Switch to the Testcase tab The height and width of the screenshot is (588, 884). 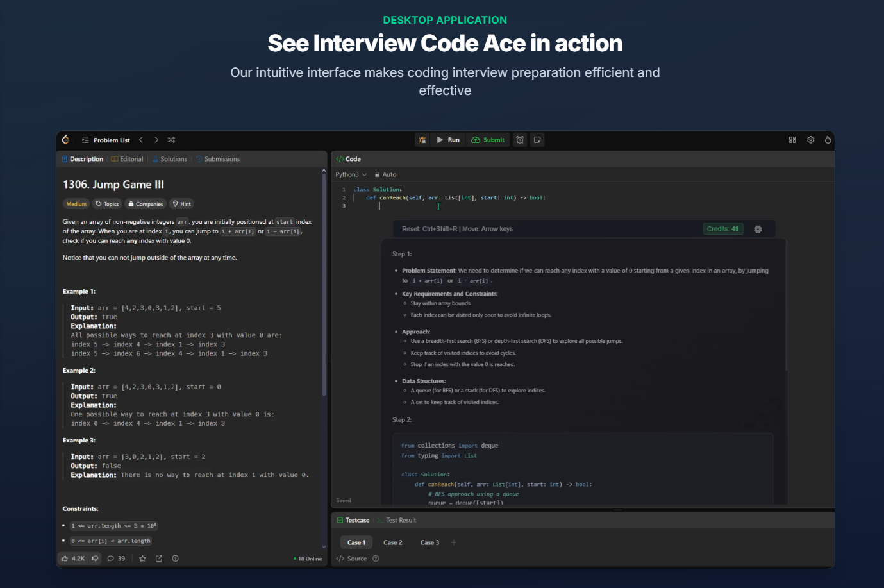353,520
